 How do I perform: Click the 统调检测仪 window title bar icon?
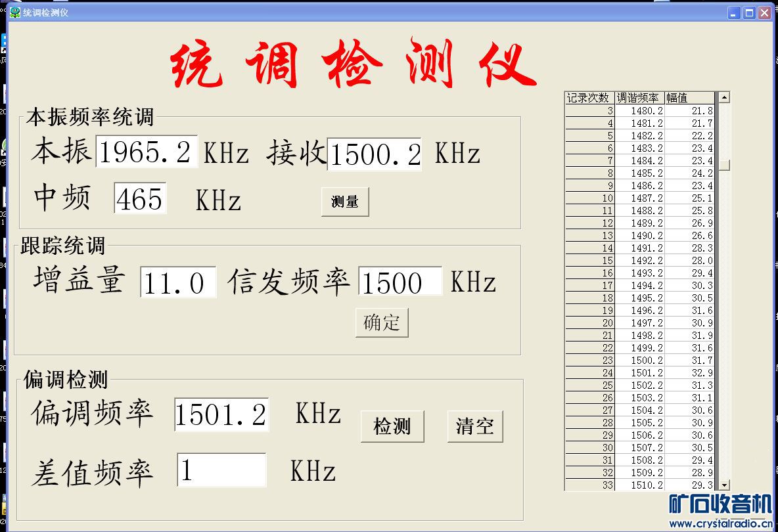pos(15,12)
